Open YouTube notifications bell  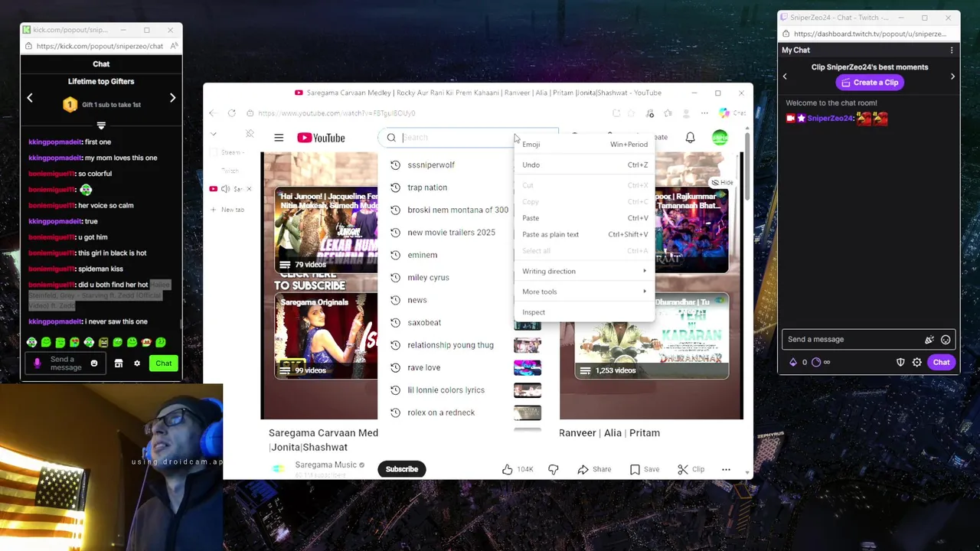click(690, 138)
